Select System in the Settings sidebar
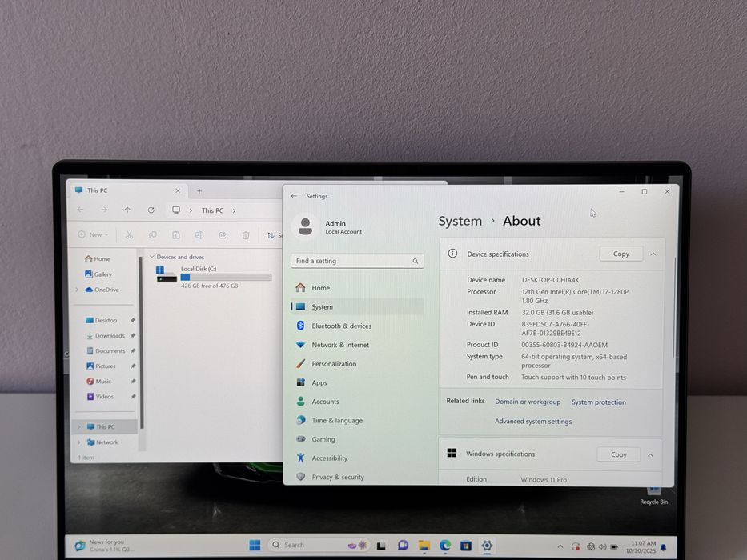The height and width of the screenshot is (560, 747). click(x=357, y=306)
